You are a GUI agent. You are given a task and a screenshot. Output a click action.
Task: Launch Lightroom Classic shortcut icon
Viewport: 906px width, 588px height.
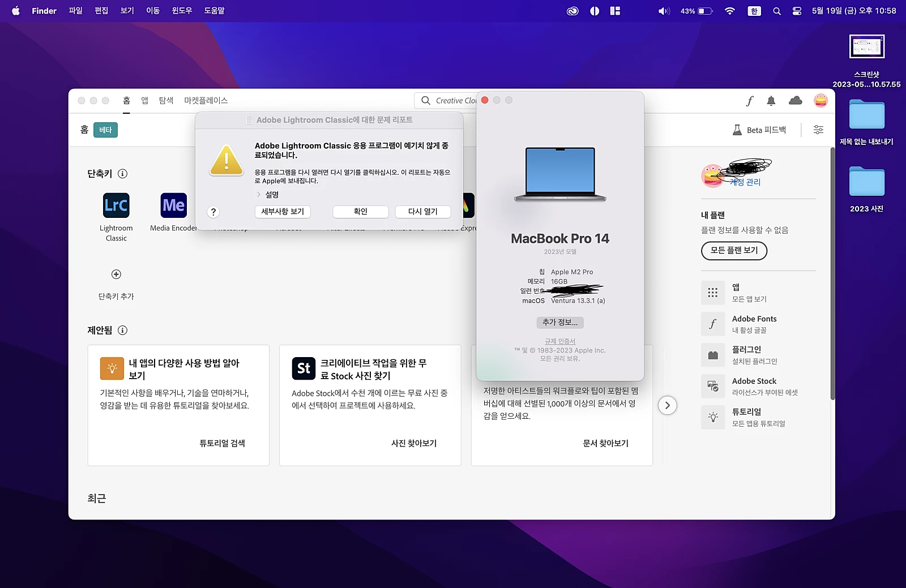[x=116, y=205]
